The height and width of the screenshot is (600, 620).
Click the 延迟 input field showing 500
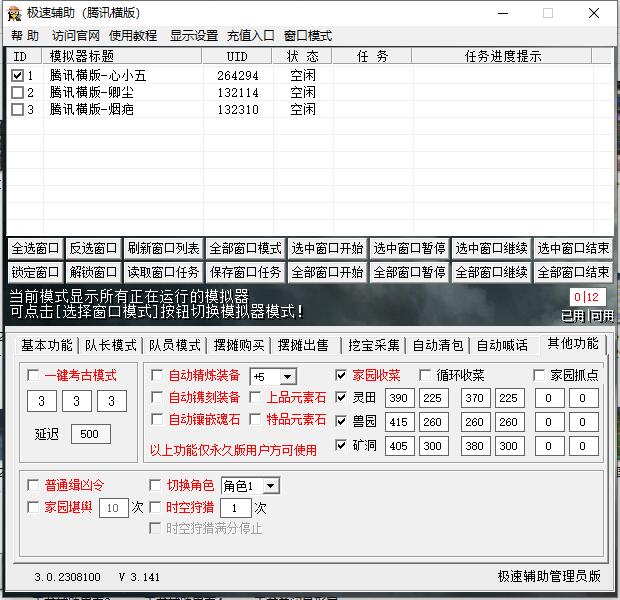point(91,434)
